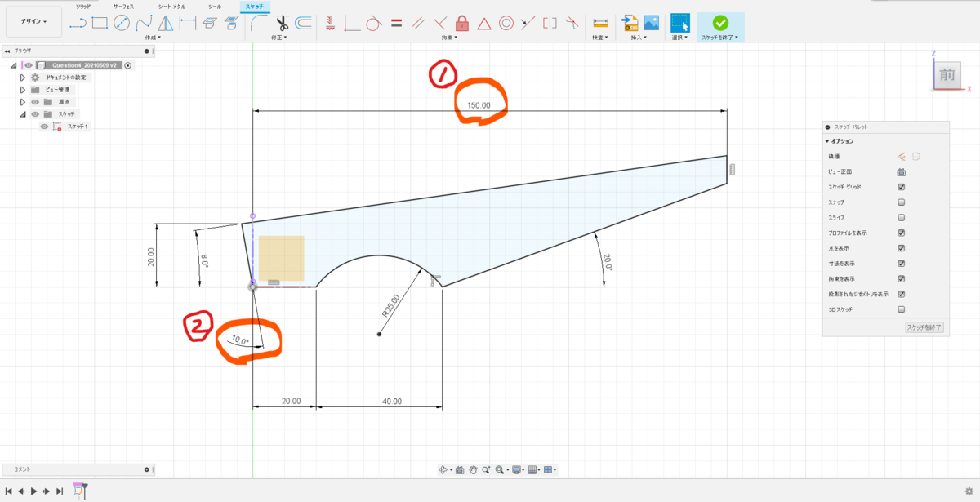
Task: Click the スケッチを終了 button in palette
Action: pos(924,327)
